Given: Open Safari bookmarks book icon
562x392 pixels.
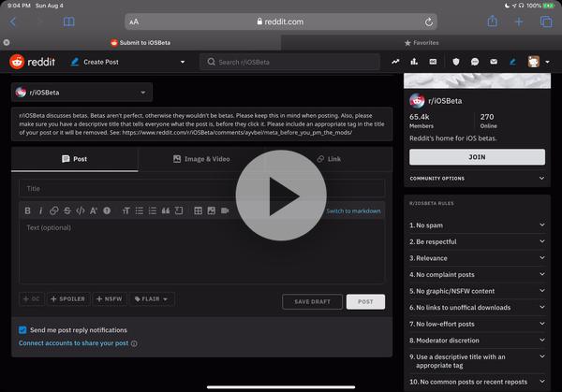Looking at the screenshot, I should (x=68, y=22).
